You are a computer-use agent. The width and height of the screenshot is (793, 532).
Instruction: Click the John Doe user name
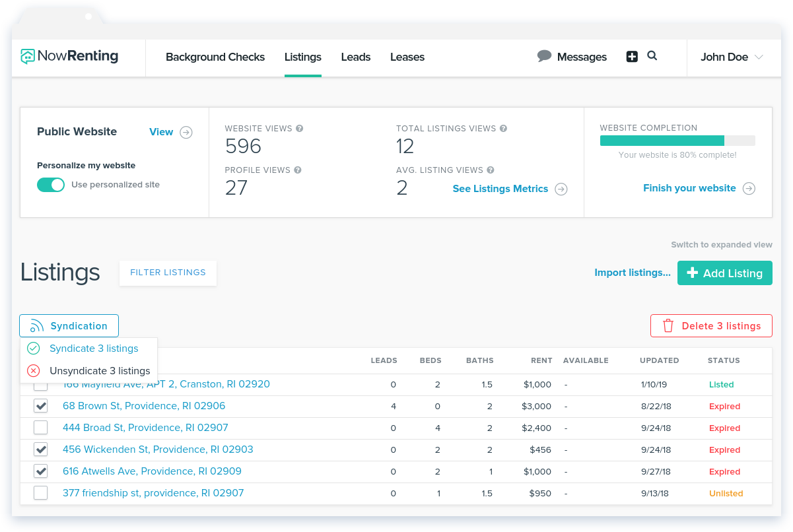724,57
